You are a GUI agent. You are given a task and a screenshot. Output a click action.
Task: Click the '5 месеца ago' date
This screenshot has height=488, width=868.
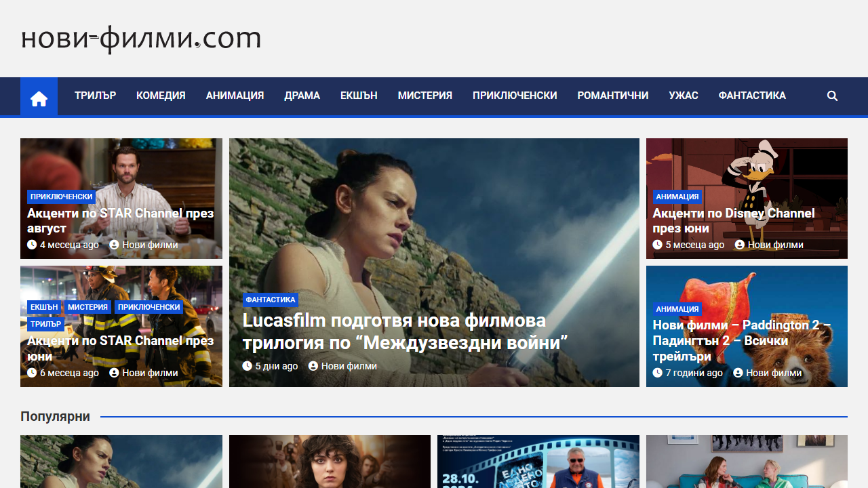click(695, 245)
